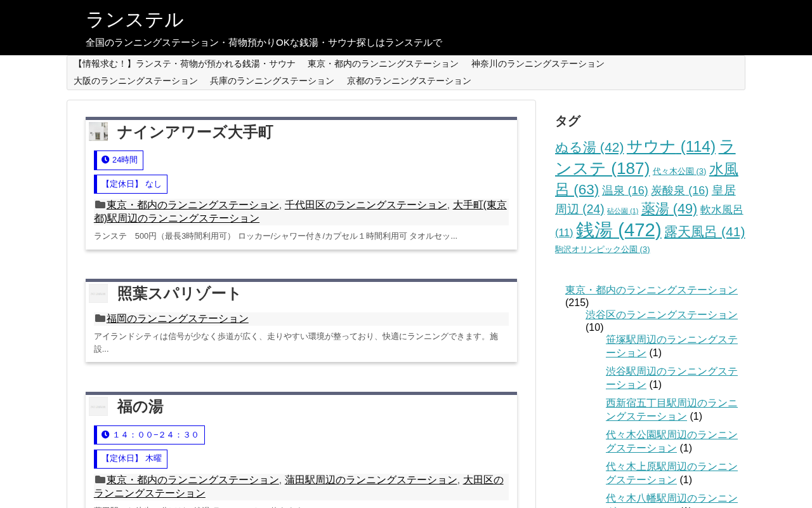
Task: Select the 銭湯 (472) tag
Action: [619, 230]
